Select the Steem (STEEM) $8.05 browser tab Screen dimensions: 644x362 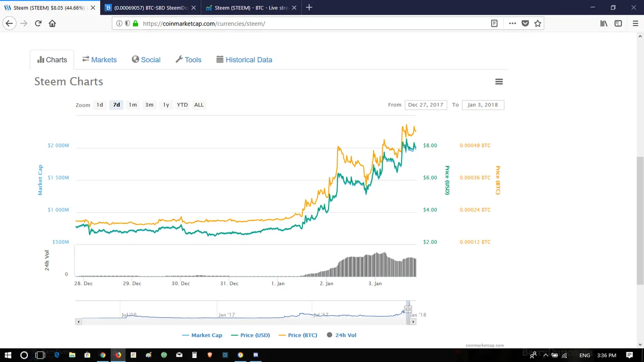coord(49,8)
